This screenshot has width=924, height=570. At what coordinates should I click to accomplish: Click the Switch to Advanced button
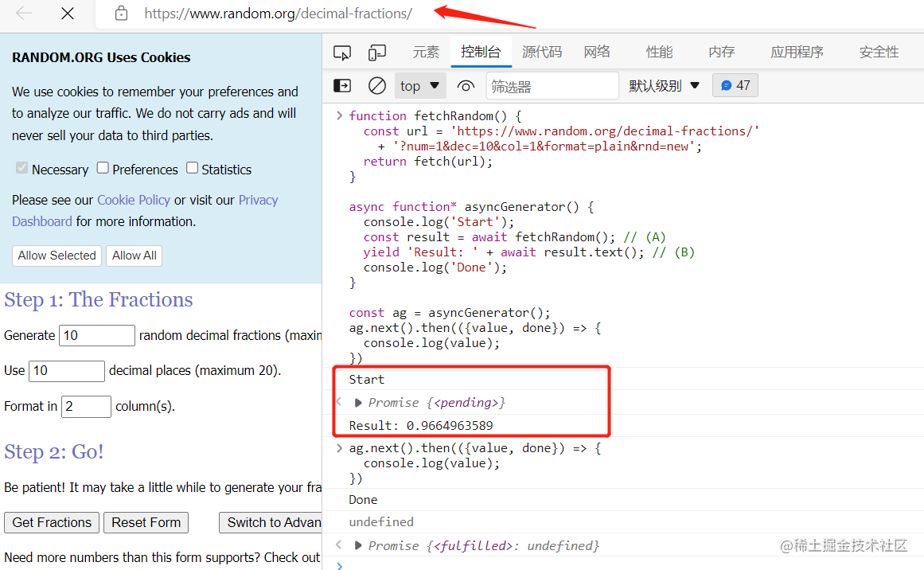271,523
